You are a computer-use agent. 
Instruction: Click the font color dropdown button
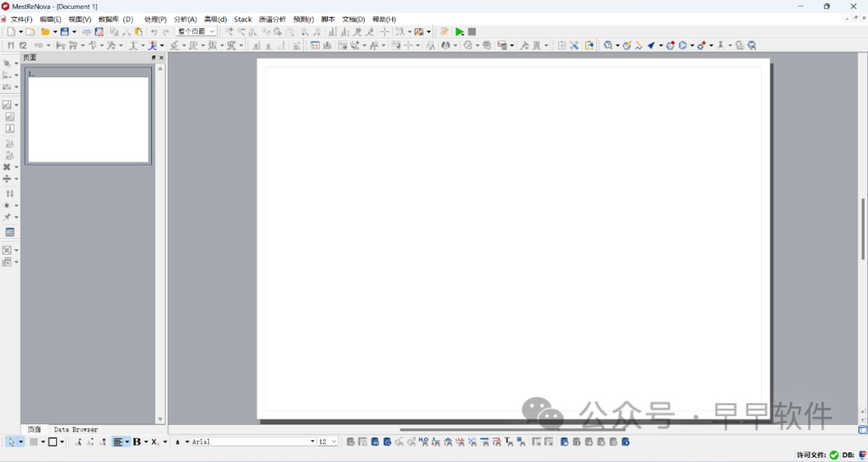tap(187, 442)
